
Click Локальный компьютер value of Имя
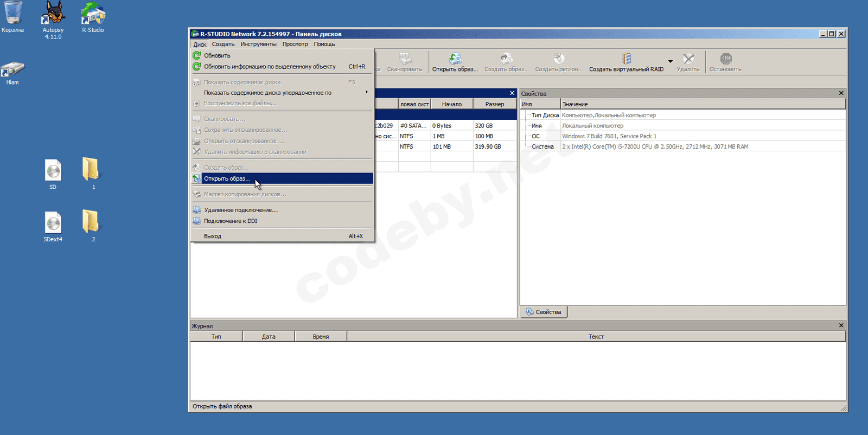[x=592, y=126]
